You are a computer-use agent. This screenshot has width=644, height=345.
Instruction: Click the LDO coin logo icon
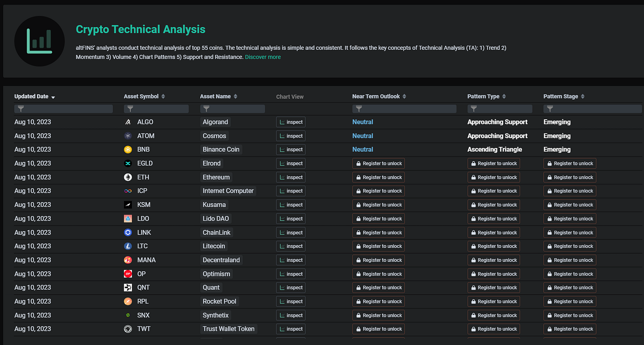tap(128, 218)
